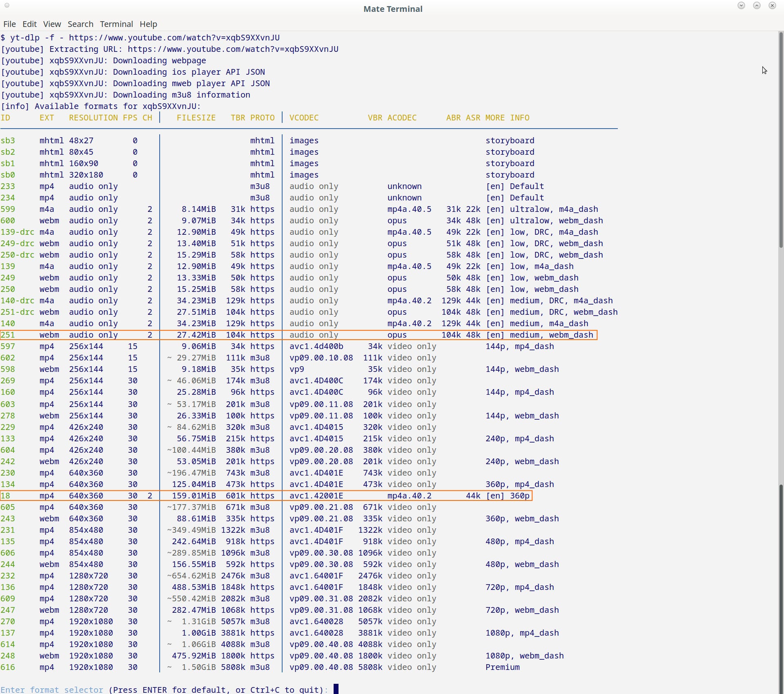Click format ID 139-drc
The image size is (784, 694).
click(x=18, y=232)
